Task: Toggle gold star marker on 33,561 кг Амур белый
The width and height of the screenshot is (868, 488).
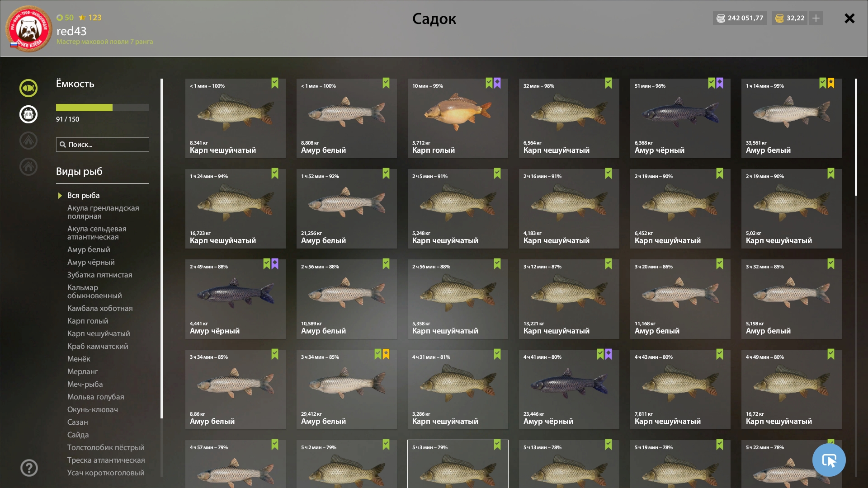Action: pos(831,83)
